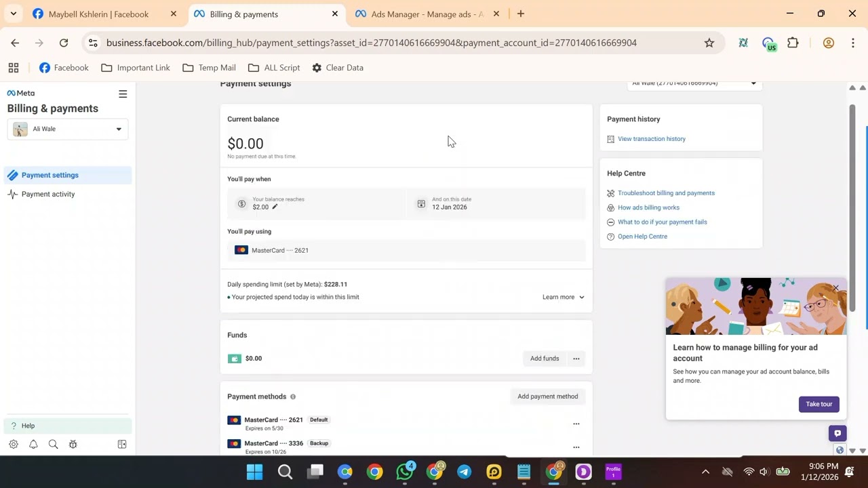Expand the Ali Wale account selector in sidebar

(x=68, y=129)
